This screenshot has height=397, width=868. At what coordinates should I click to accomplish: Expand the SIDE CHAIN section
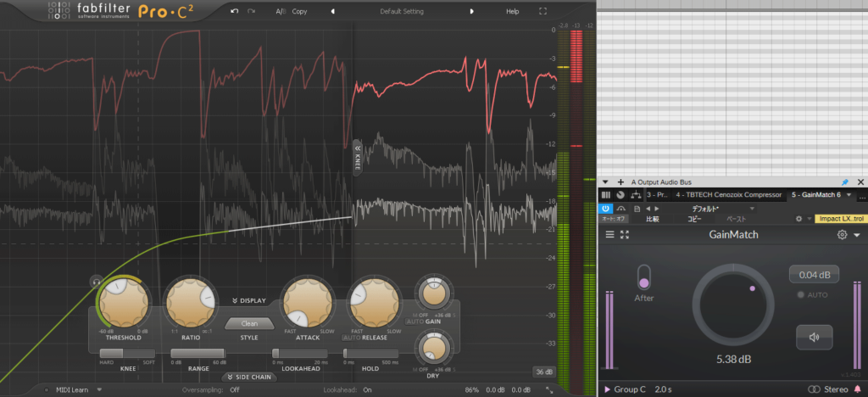coord(248,377)
